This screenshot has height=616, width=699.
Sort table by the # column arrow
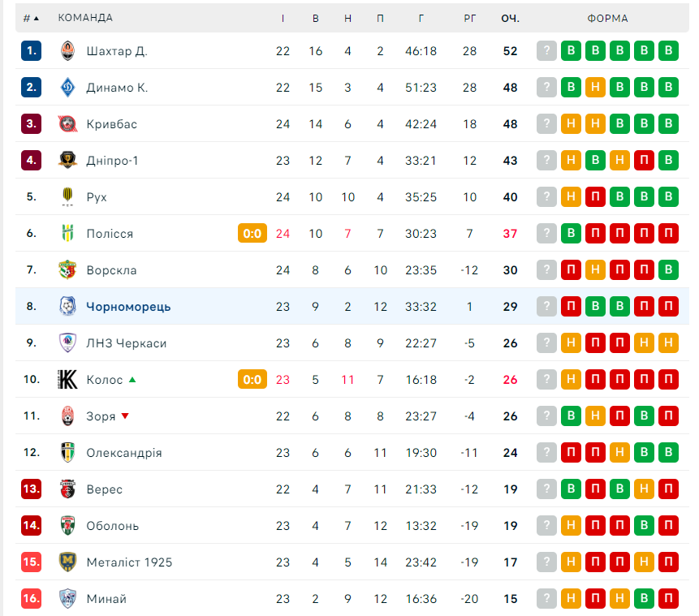tap(36, 19)
